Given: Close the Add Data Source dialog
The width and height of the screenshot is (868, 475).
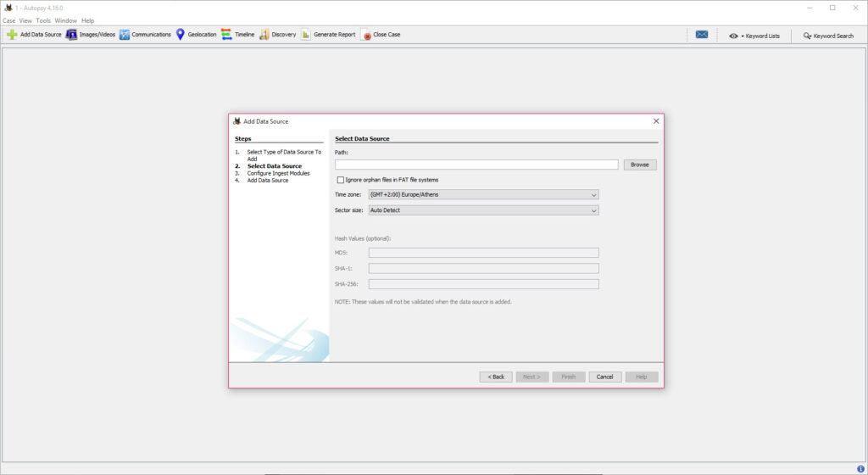Looking at the screenshot, I should 656,121.
